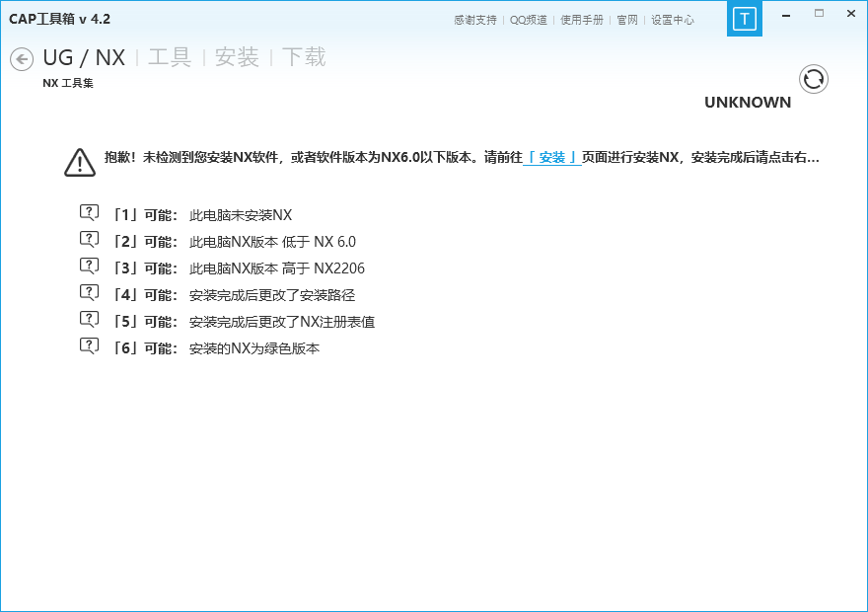This screenshot has height=612, width=868.
Task: Open 设置中心 in top menu
Action: point(673,20)
